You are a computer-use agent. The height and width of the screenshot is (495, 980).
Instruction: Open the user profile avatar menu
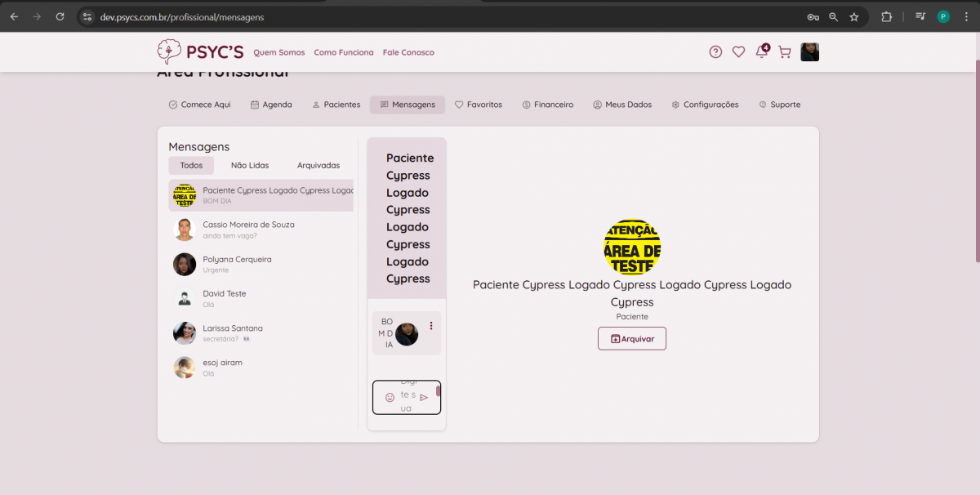(x=809, y=52)
